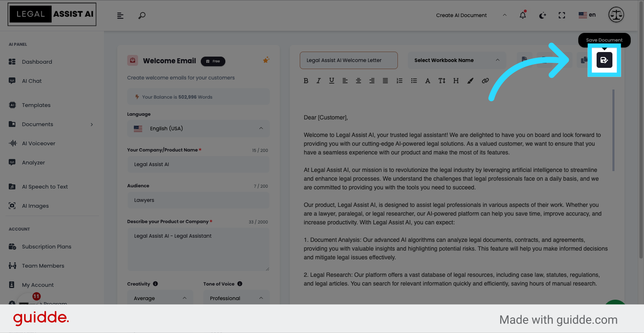This screenshot has width=644, height=333.
Task: Click Describe your Product textarea
Action: [198, 249]
